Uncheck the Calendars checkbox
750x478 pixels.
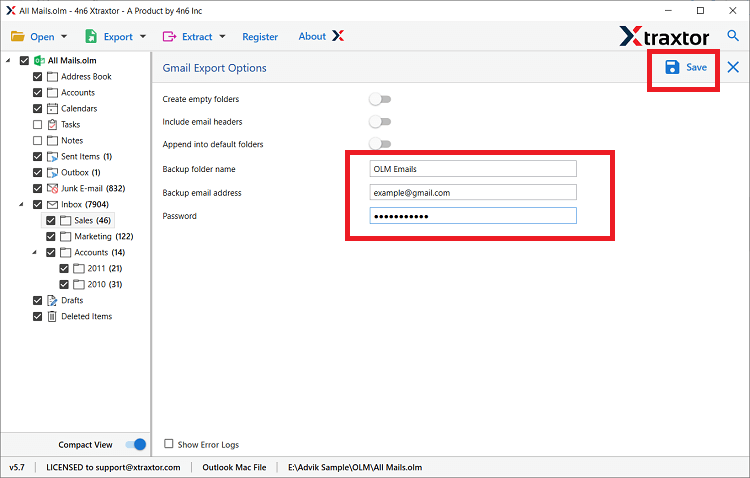coord(37,109)
